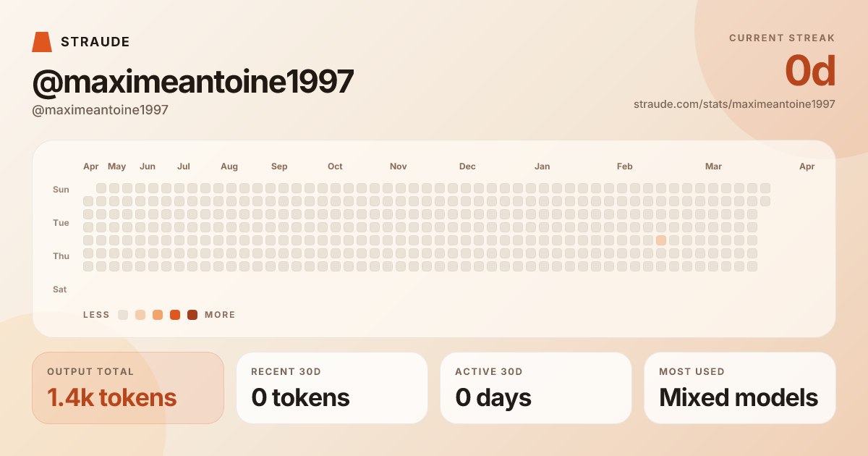Click the Dec month label
The height and width of the screenshot is (456, 868).
[467, 166]
